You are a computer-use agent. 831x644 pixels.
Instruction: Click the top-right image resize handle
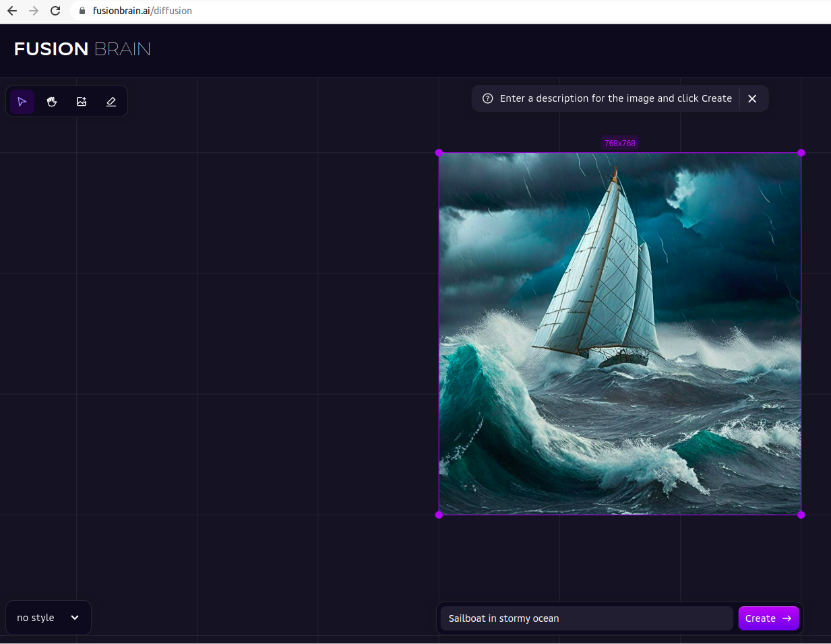point(801,153)
